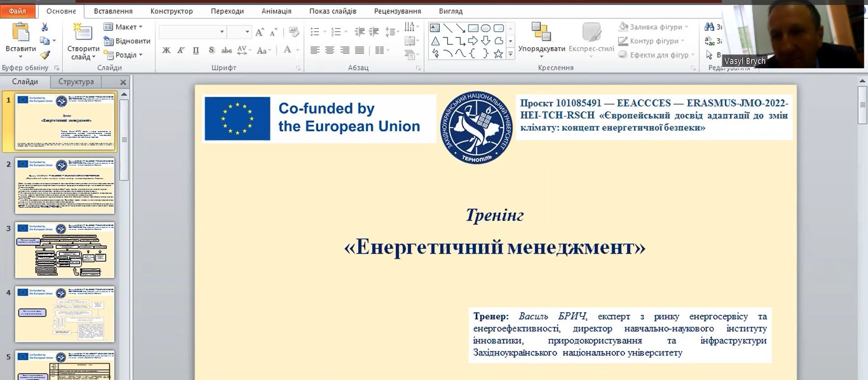Viewport: 868px width, 380px height.
Task: Open the font color A picker
Action: point(288,50)
